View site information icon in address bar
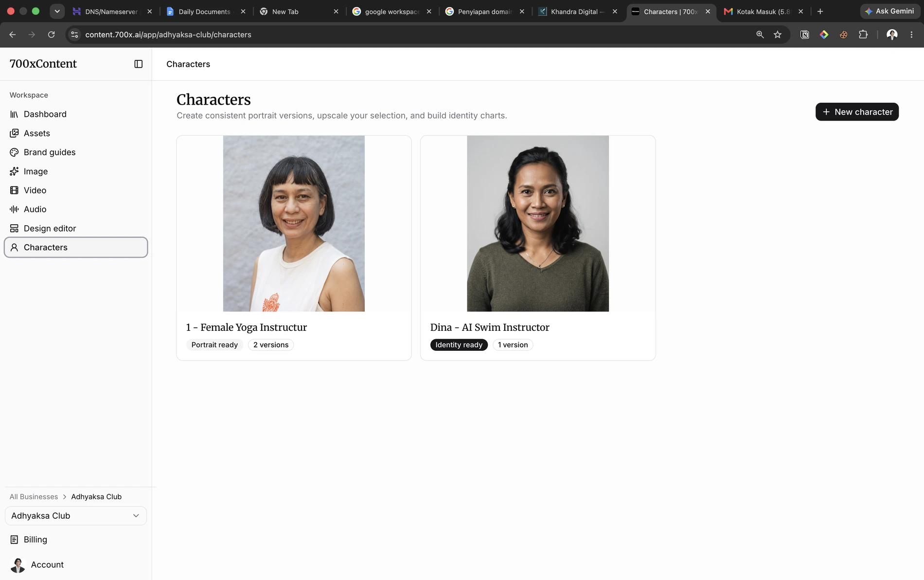 click(x=74, y=35)
